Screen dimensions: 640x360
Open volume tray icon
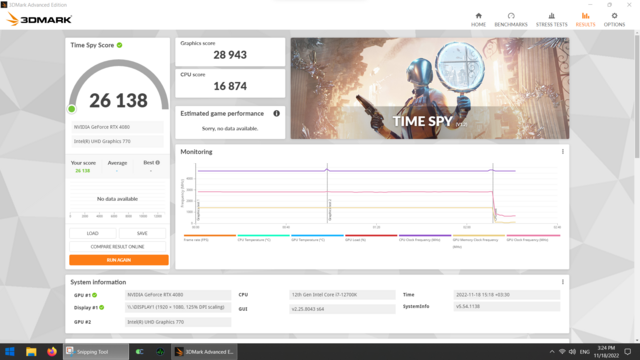[572, 351]
